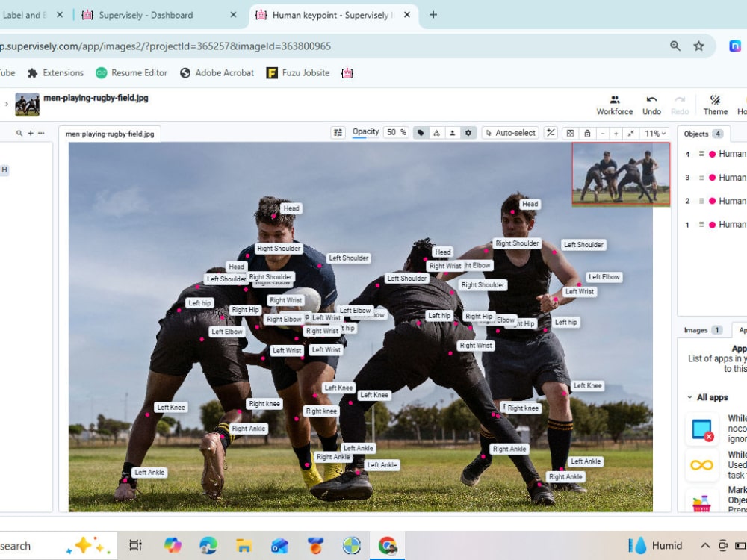
Task: Toggle the gear icon in labeling toolbar
Action: pyautogui.click(x=468, y=133)
